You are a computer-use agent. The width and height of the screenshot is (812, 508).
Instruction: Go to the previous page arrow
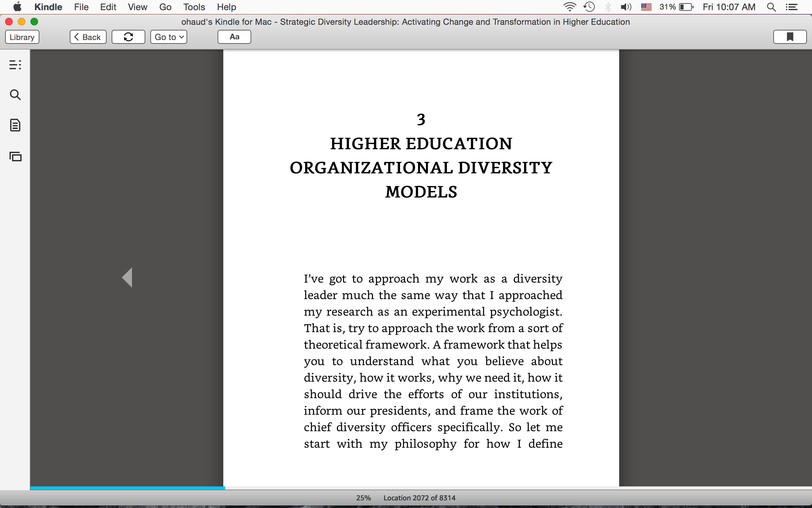point(127,277)
